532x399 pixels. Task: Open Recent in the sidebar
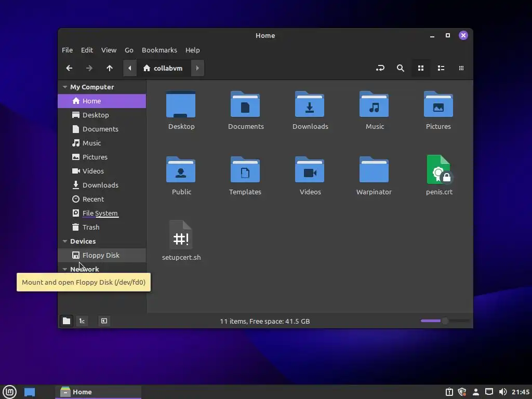[102, 199]
